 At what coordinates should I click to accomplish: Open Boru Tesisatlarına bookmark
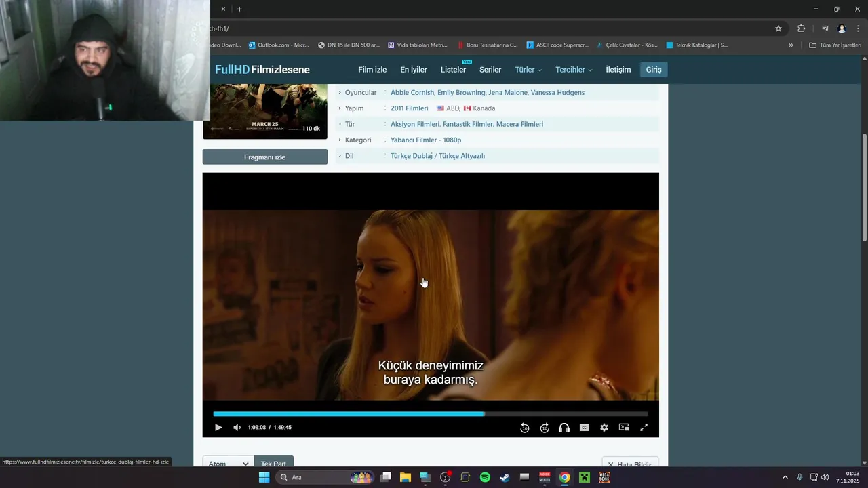(x=488, y=45)
